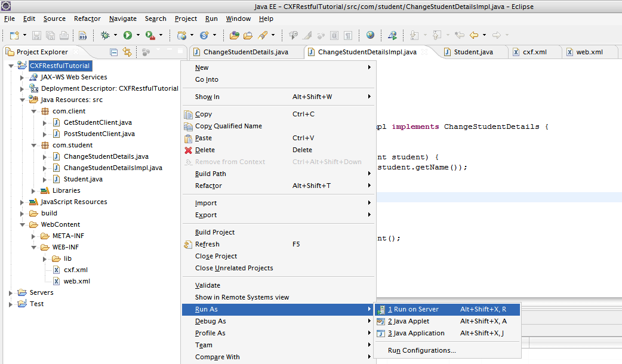622x364 pixels.
Task: Expand the Libraries tree node
Action: click(x=34, y=190)
